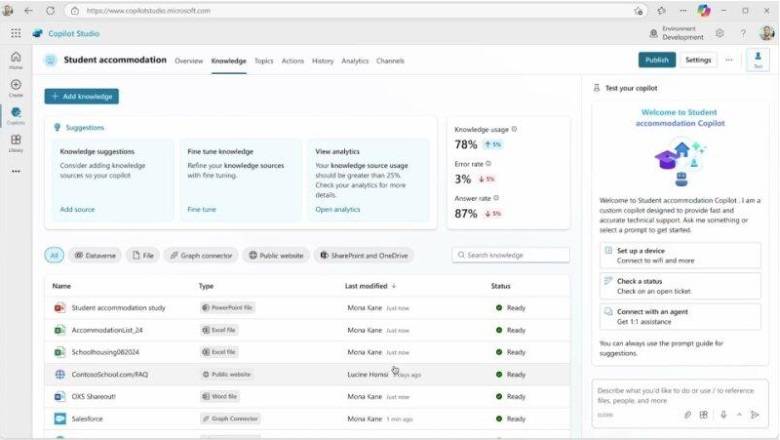Choose the Set up a device prompt
Screen dimensions: 780x440
[680, 256]
